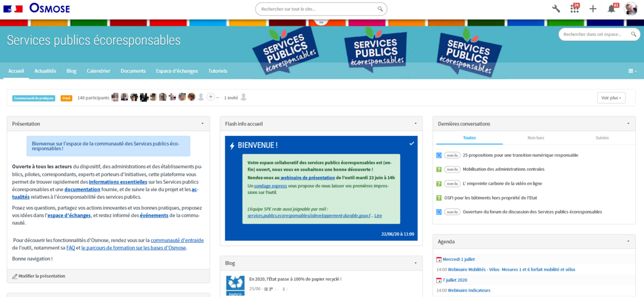Screen dimensions: 644x297
Task: Open the user profile avatar in header
Action: click(631, 9)
